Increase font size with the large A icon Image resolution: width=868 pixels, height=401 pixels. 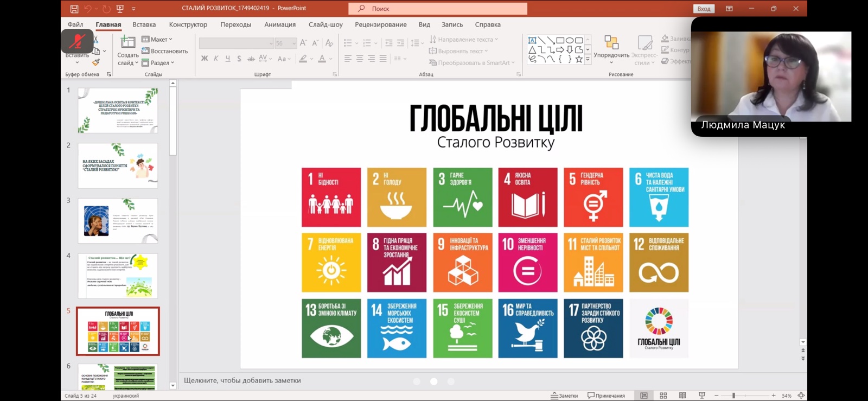303,43
